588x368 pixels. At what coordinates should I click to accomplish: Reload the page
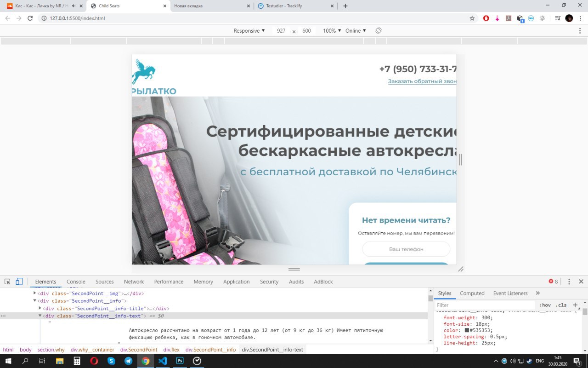(30, 18)
